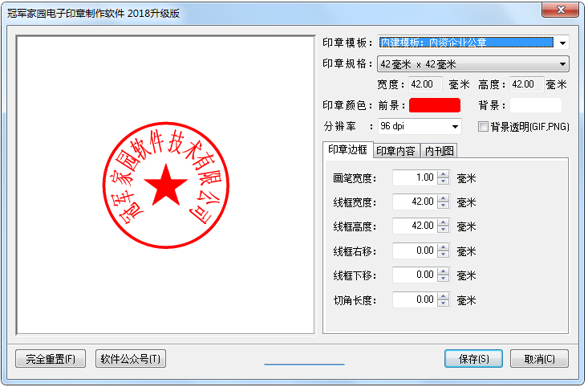Switch to the 印章内容 tab
588x387 pixels.
(396, 151)
